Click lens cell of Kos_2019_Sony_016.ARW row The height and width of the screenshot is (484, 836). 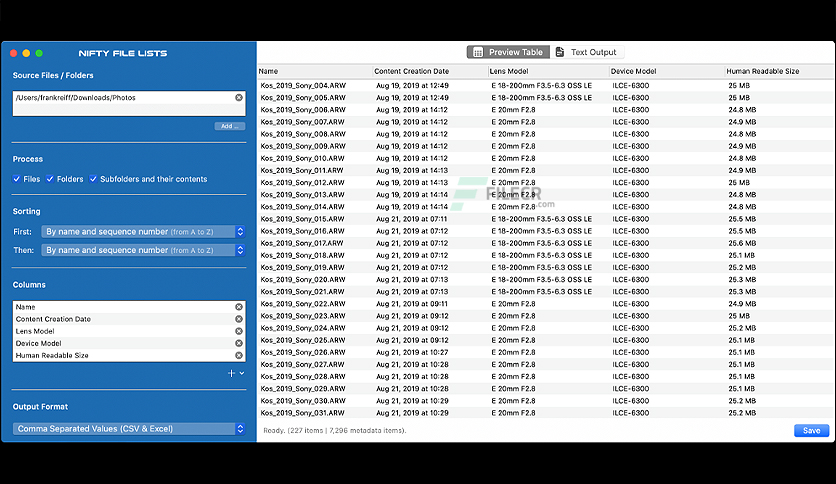click(x=542, y=231)
